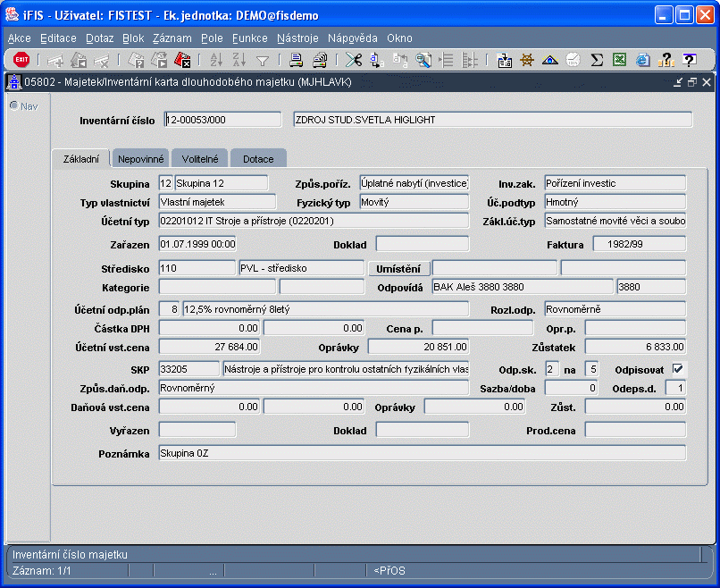Click the print icon in toolbar
This screenshot has width=720, height=588.
click(x=296, y=60)
